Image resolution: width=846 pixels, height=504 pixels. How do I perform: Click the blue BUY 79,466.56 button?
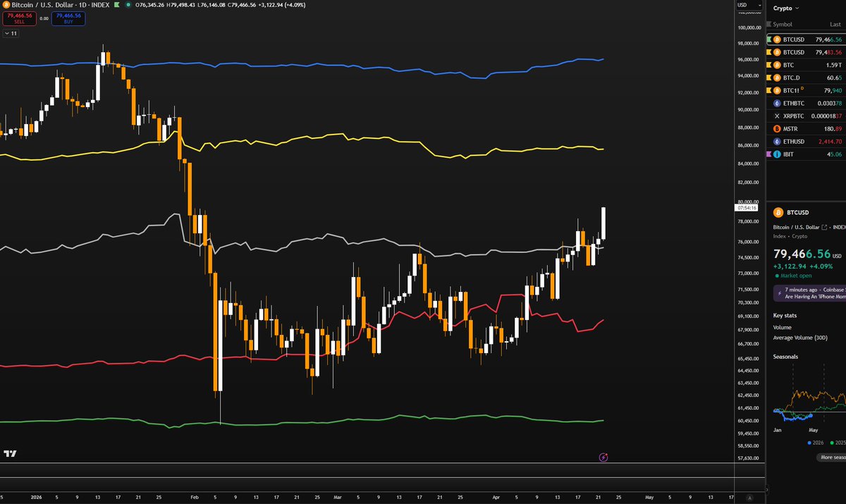pyautogui.click(x=68, y=18)
